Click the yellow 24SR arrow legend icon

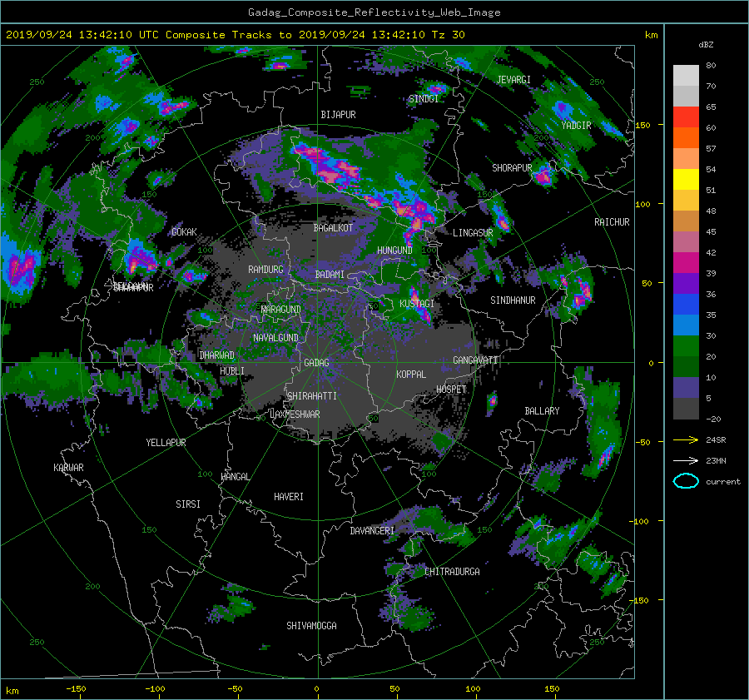click(686, 439)
